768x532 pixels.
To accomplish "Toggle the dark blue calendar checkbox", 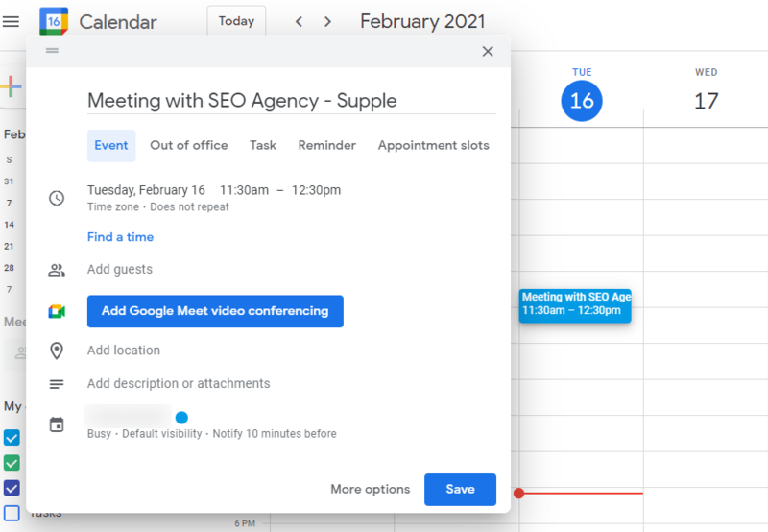I will tap(12, 488).
